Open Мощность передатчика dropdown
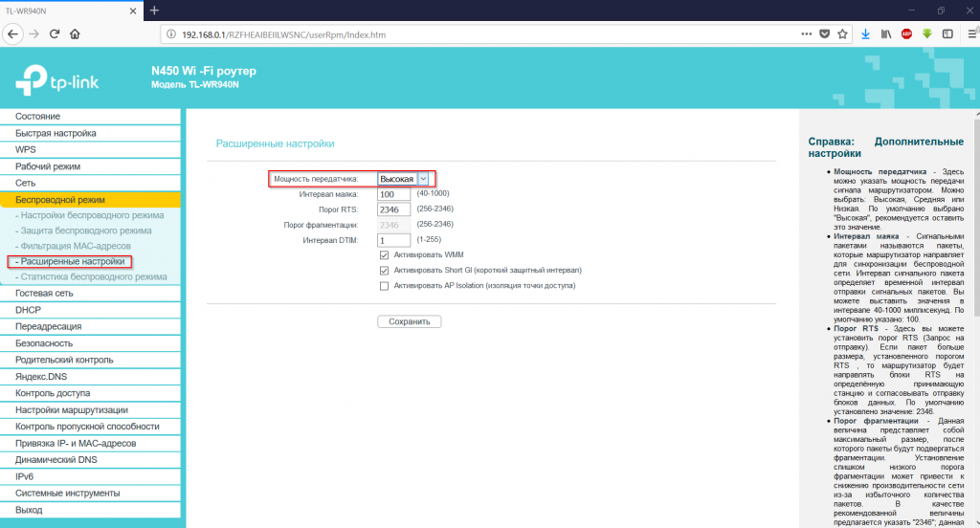This screenshot has height=528, width=980. click(403, 179)
